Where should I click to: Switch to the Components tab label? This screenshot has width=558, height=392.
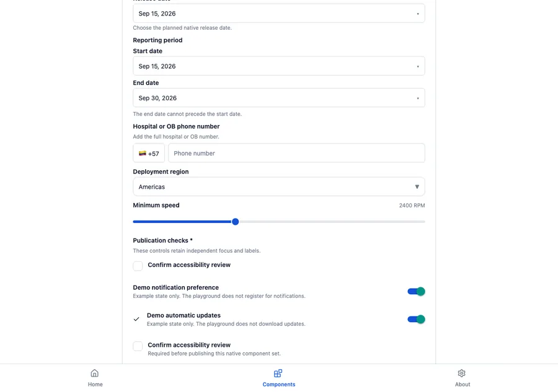[x=278, y=385]
